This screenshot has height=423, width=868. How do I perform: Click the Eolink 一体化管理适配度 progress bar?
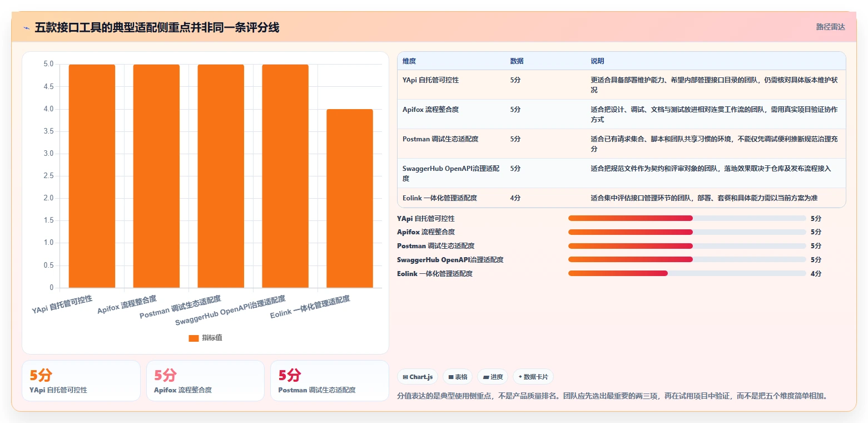[x=687, y=273]
